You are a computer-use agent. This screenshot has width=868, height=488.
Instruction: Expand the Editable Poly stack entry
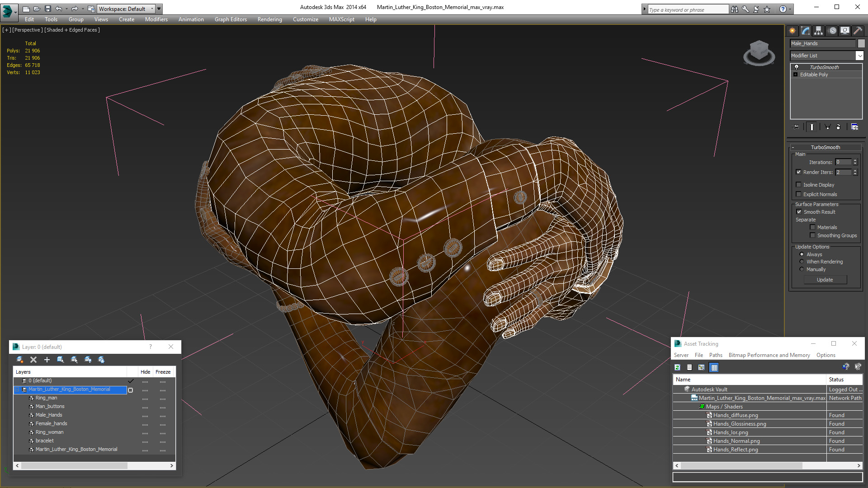tap(795, 75)
